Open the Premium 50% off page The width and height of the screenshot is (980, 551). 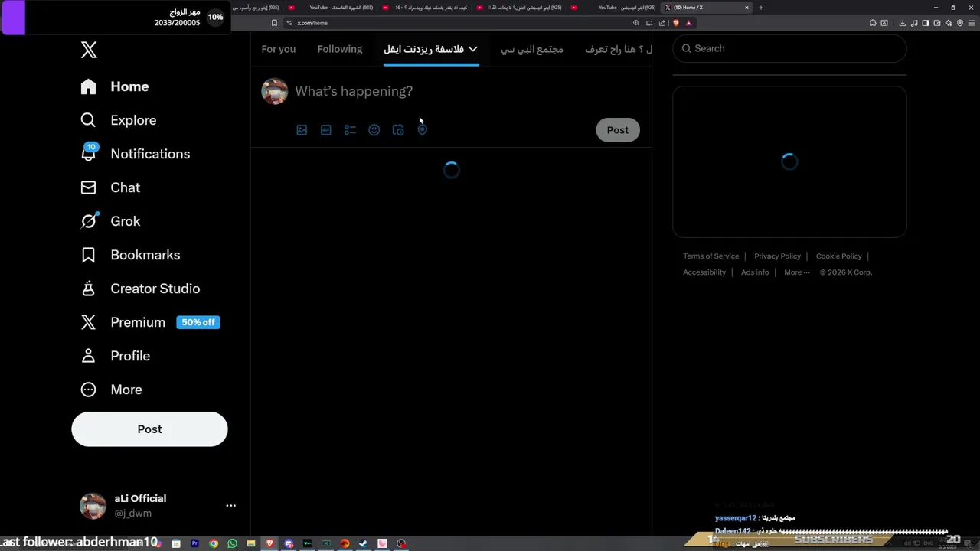point(150,322)
